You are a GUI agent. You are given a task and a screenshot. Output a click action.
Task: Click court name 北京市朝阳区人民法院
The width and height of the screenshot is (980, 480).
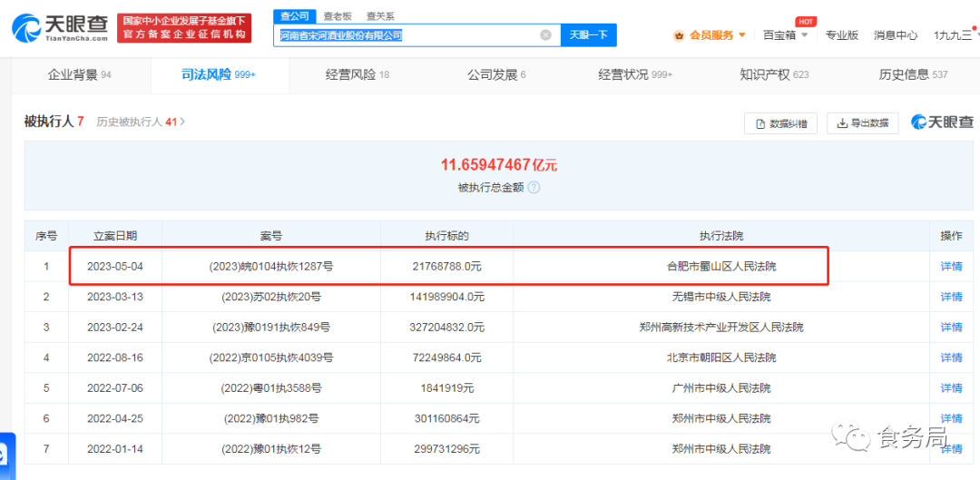pyautogui.click(x=721, y=358)
